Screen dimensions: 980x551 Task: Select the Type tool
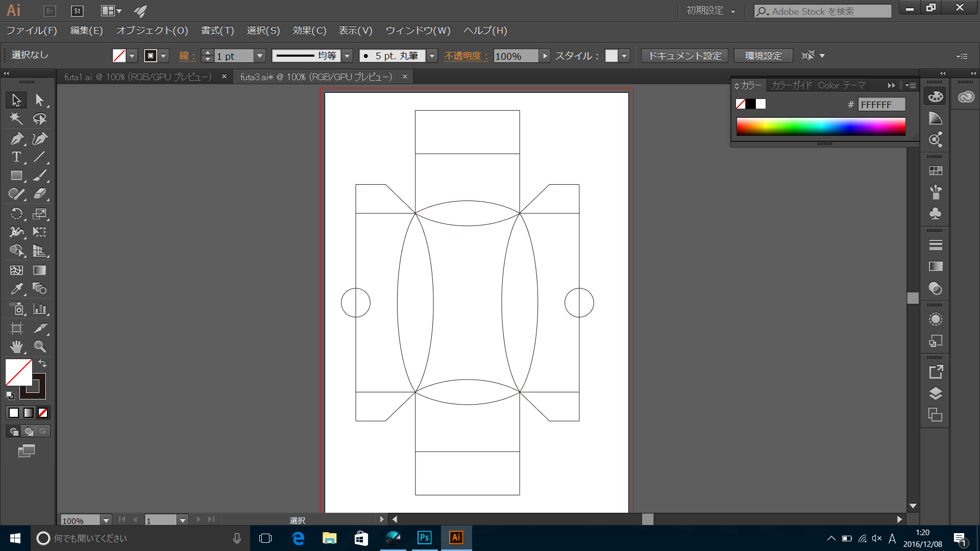(16, 157)
